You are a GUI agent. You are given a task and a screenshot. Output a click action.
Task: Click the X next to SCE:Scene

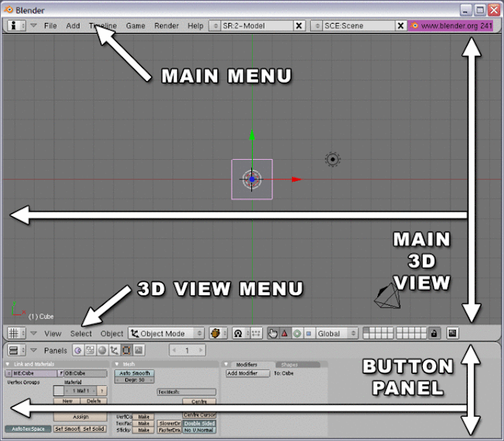point(401,26)
